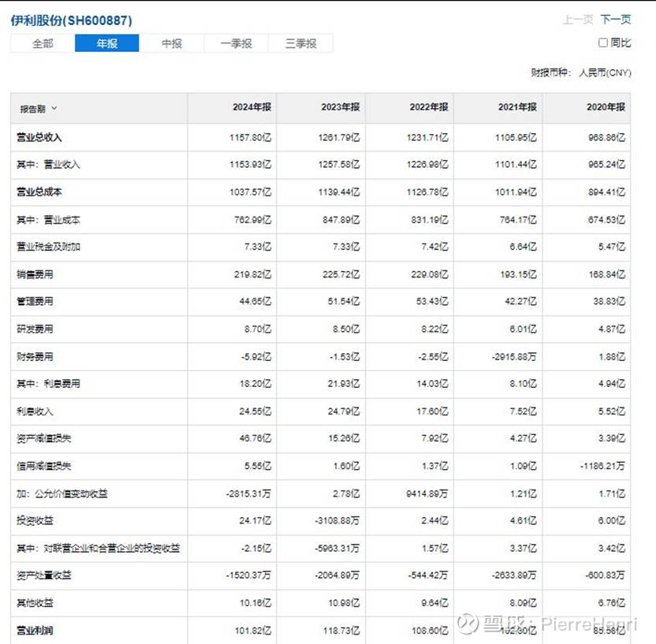Image resolution: width=656 pixels, height=644 pixels.
Task: Click the -2815.31万 fair value change
Action: [x=248, y=494]
